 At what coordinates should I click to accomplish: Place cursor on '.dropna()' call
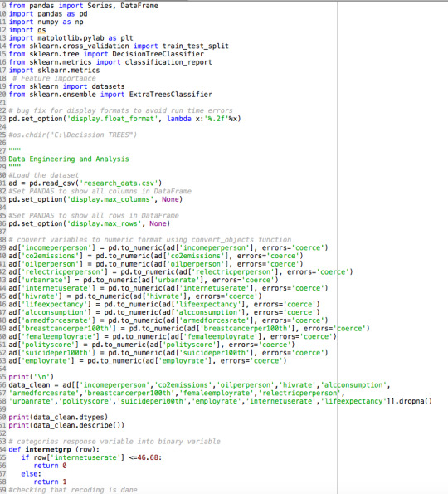(414, 401)
